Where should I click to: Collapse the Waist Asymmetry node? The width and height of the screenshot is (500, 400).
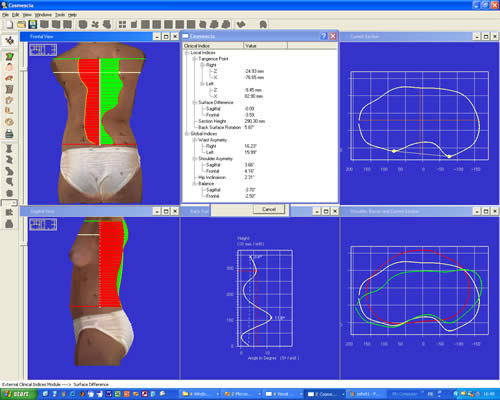coord(194,140)
